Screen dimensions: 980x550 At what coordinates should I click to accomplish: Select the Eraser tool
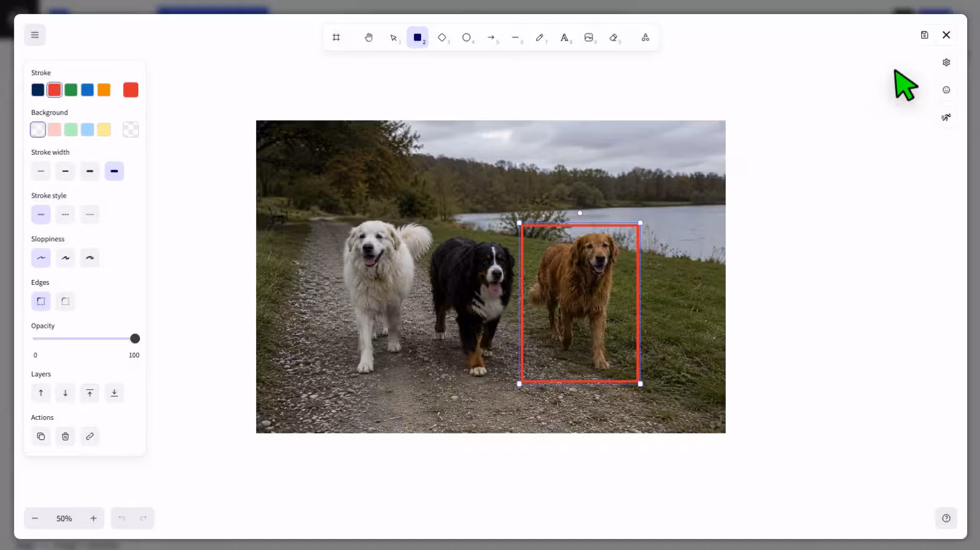pyautogui.click(x=613, y=37)
